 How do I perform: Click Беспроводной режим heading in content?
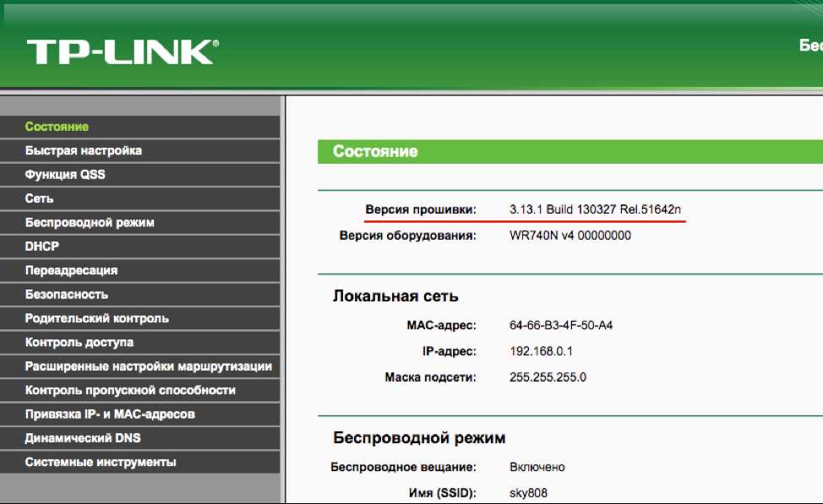(419, 438)
